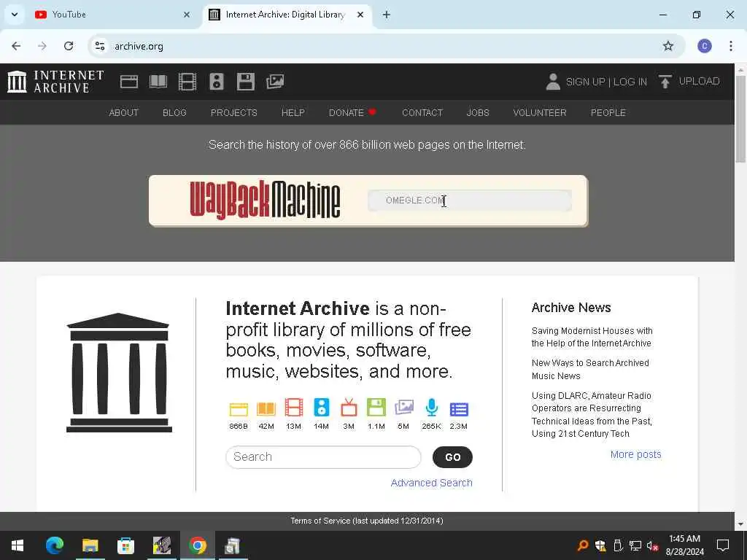Screen dimensions: 747x560
Task: Open the ABOUT menu item
Action: (124, 113)
